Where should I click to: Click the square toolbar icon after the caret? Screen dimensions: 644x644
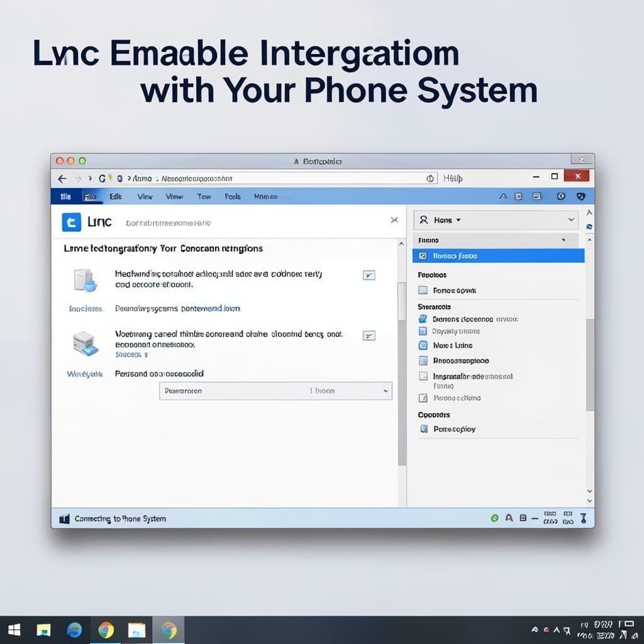518,196
